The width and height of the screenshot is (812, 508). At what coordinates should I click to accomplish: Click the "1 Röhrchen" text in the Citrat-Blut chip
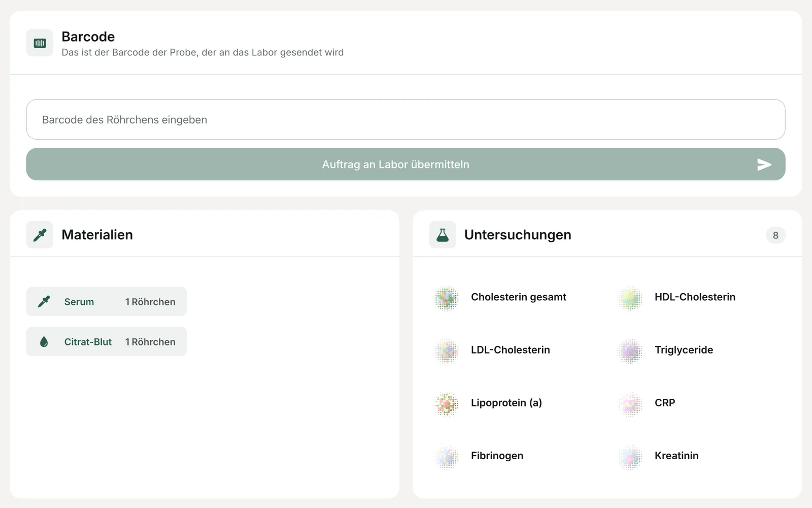(150, 342)
